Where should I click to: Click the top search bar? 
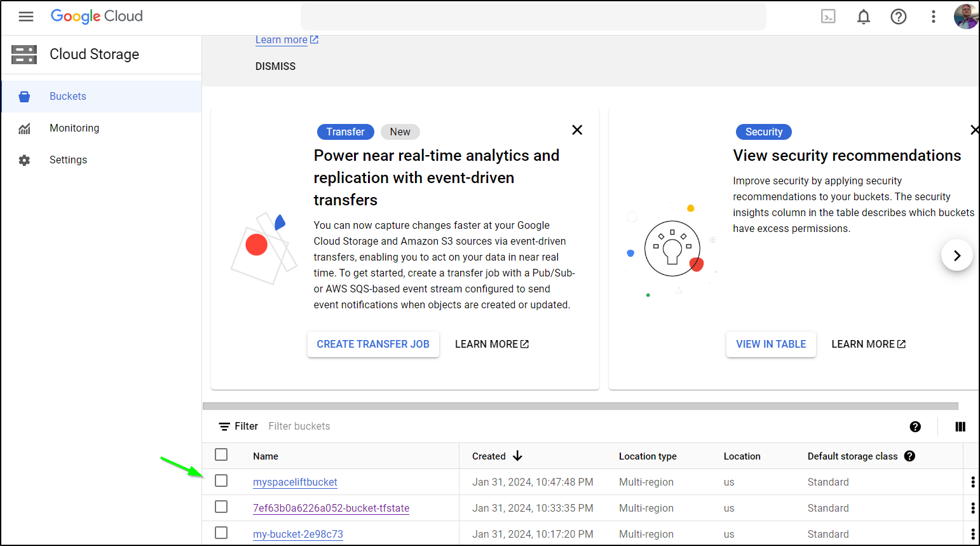click(533, 17)
